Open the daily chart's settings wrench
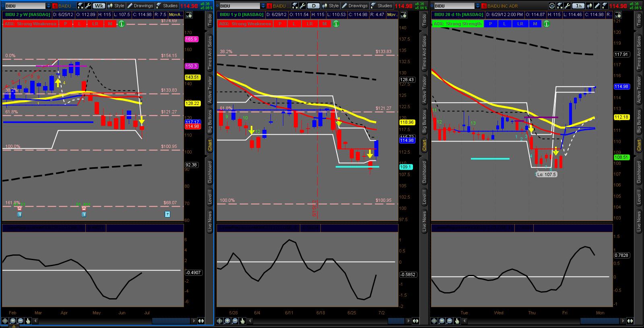Screen dimensions: 644x328 (x=302, y=6)
